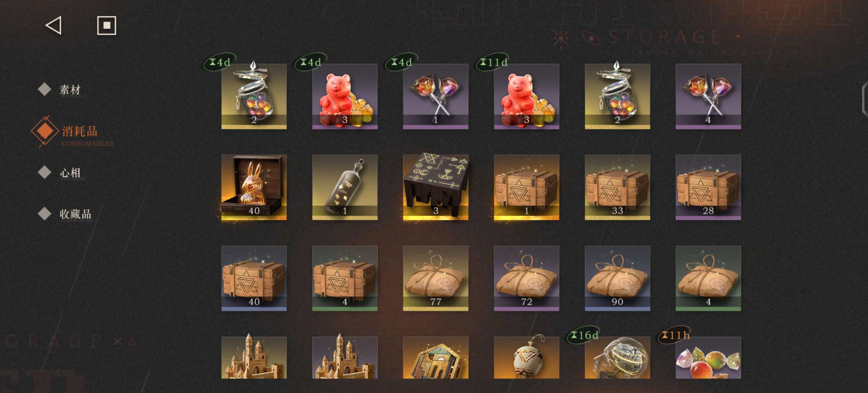Pick the brain-in-glass item with 16d timer
This screenshot has height=393, width=868.
[x=617, y=358]
